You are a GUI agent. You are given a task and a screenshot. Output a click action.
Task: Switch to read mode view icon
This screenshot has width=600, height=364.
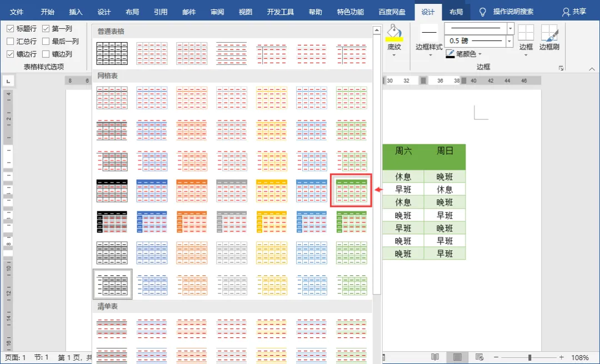click(x=434, y=357)
